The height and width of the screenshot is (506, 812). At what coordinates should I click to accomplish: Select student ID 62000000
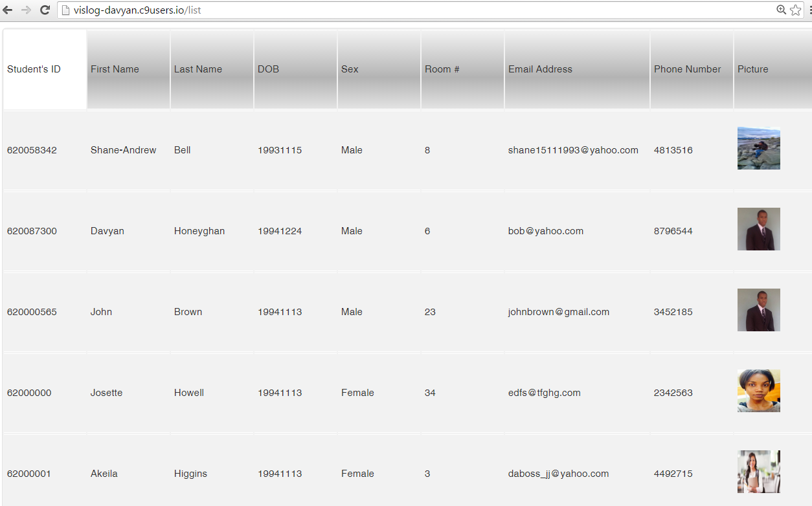click(29, 393)
